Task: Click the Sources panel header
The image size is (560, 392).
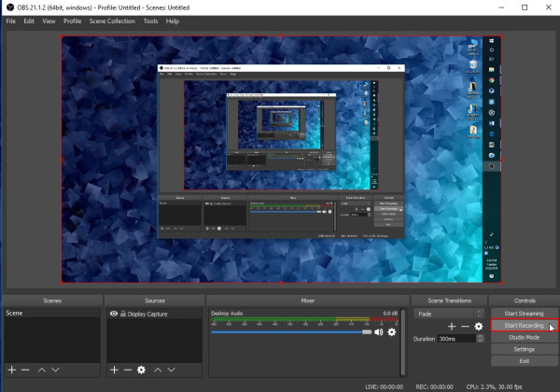Action: pyautogui.click(x=155, y=301)
